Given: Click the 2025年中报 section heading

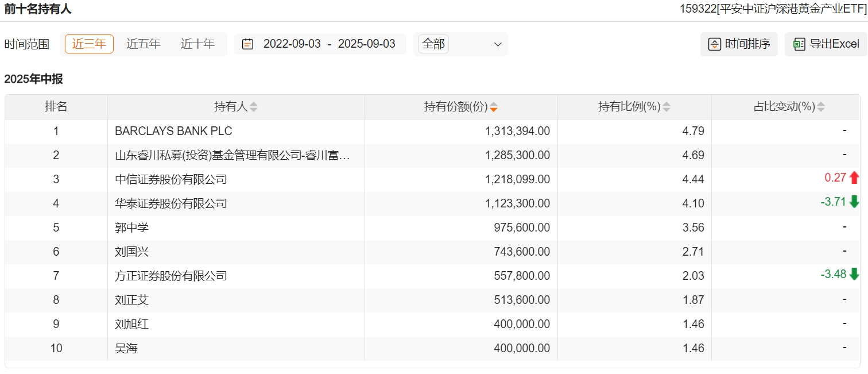Looking at the screenshot, I should (x=34, y=79).
